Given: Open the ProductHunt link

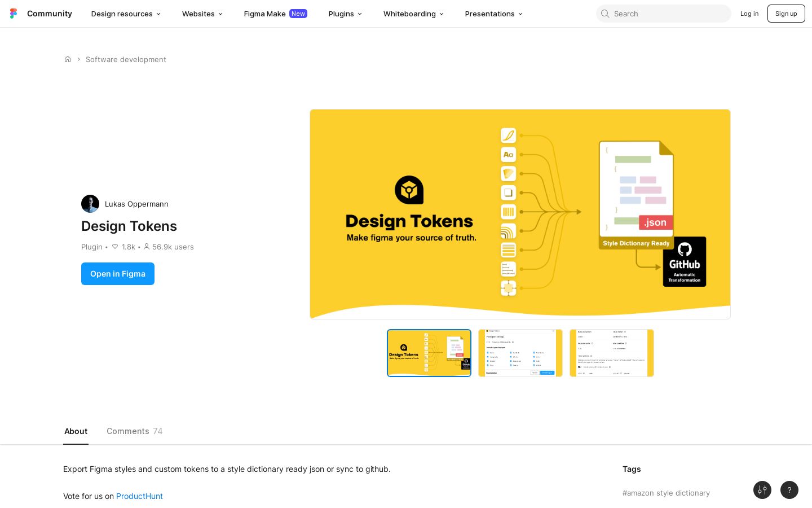Looking at the screenshot, I should tap(139, 496).
